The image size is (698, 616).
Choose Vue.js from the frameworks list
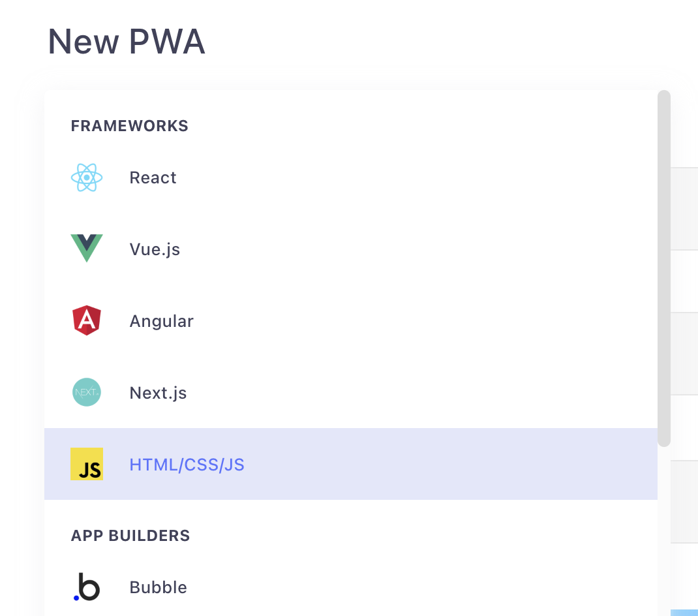(x=351, y=249)
